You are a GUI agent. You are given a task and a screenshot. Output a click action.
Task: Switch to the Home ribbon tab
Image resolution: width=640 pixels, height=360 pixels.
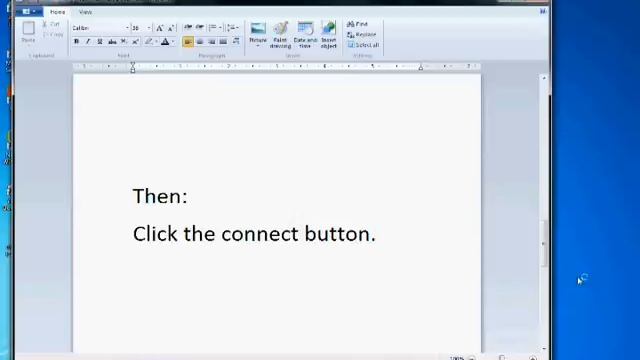pyautogui.click(x=58, y=12)
